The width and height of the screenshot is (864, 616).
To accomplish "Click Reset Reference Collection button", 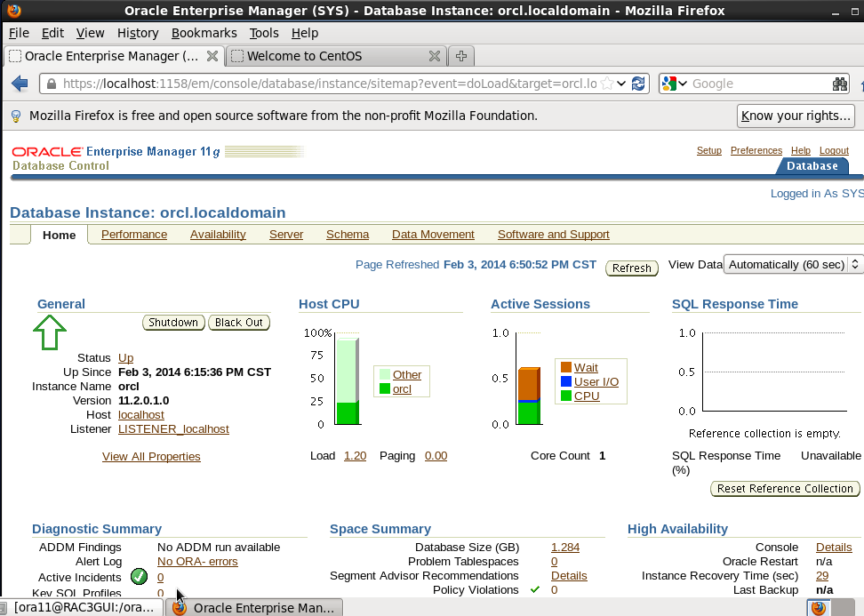I will [785, 489].
